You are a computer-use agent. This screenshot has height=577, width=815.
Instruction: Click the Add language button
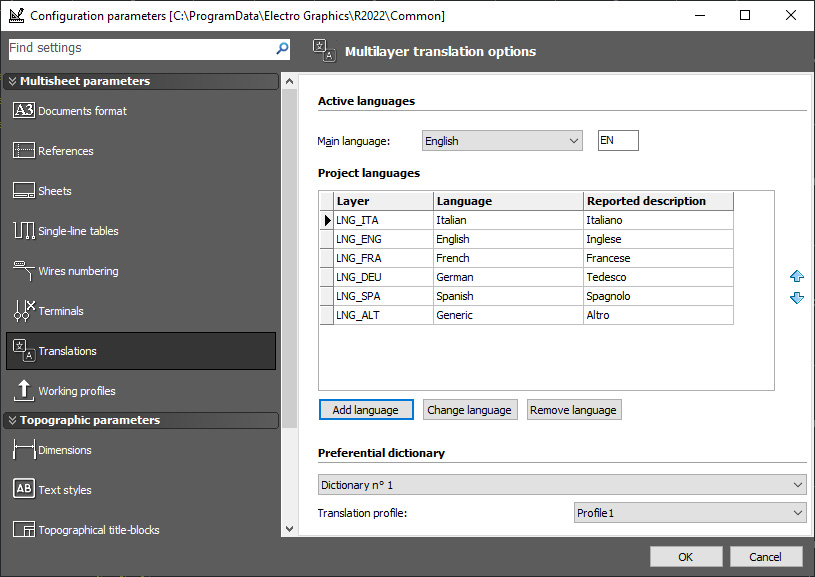pos(366,410)
